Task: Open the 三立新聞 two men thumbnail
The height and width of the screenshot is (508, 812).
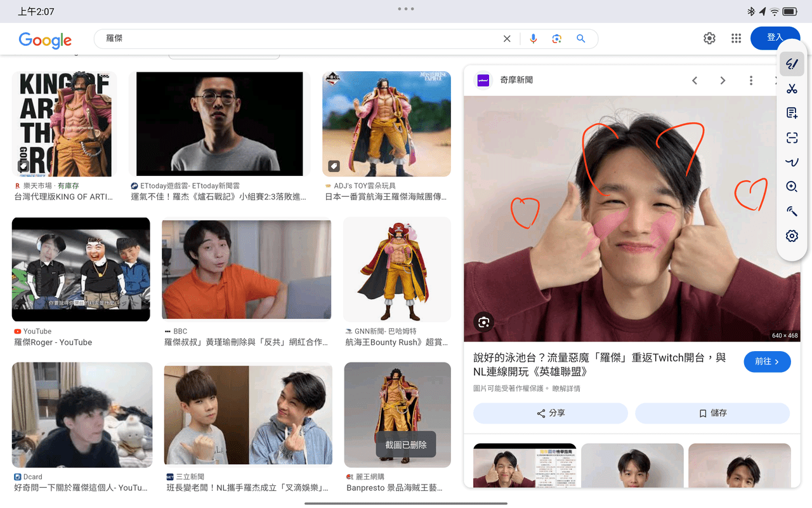Action: pos(248,415)
